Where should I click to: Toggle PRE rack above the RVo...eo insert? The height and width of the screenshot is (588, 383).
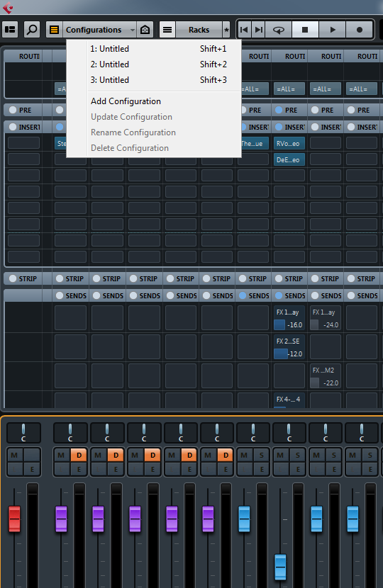pos(279,110)
